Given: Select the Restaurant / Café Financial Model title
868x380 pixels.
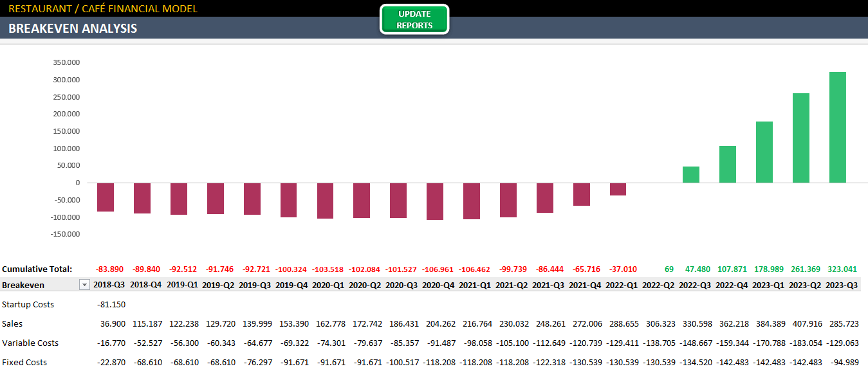Looking at the screenshot, I should (x=103, y=8).
